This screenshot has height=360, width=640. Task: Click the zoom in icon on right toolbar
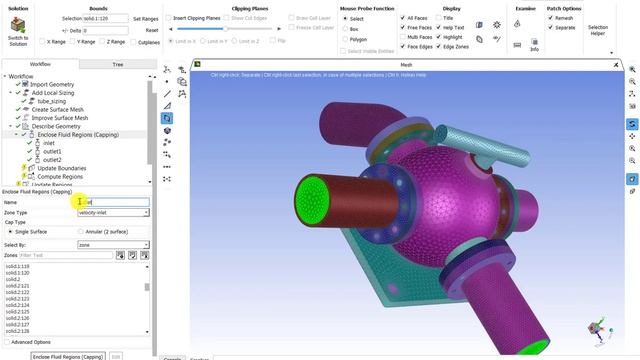632,149
